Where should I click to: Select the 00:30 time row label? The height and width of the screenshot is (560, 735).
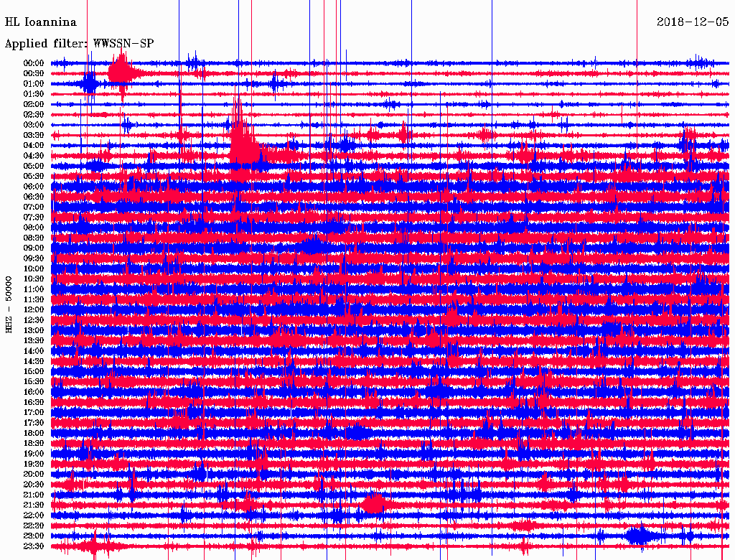[x=34, y=73]
